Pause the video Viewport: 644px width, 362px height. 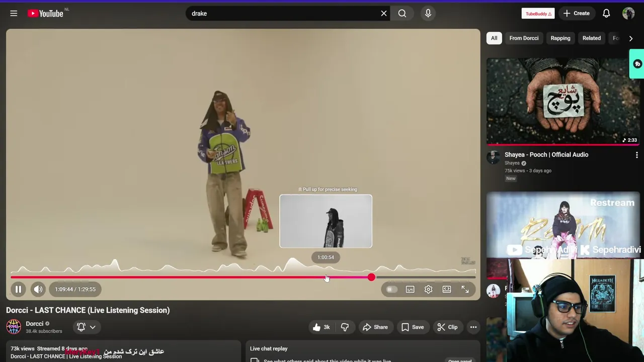[x=18, y=289]
